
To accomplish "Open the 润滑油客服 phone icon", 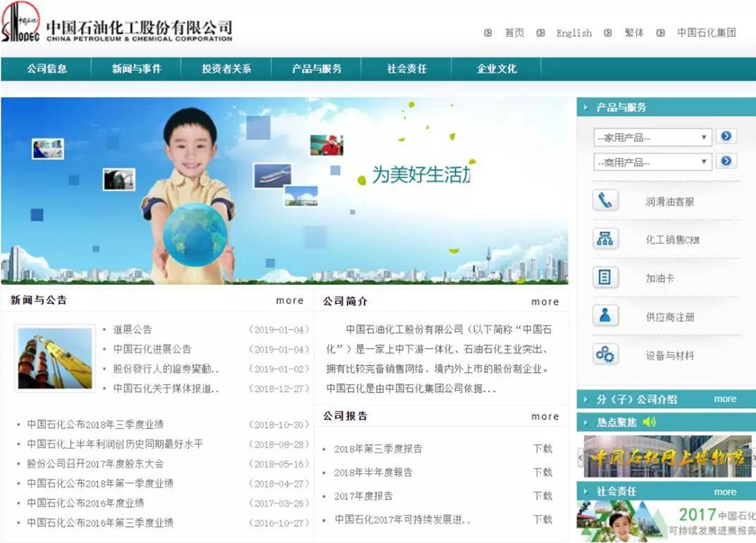I will [x=605, y=200].
